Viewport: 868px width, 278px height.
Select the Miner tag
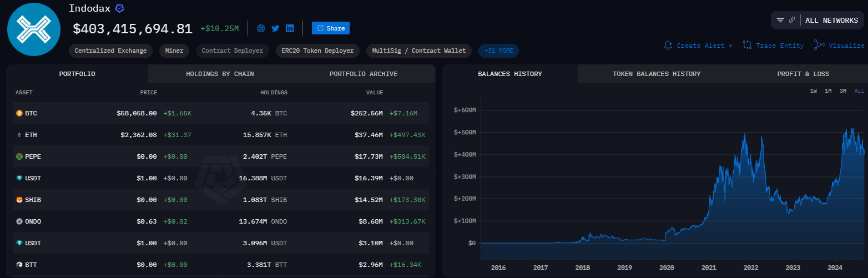[175, 50]
